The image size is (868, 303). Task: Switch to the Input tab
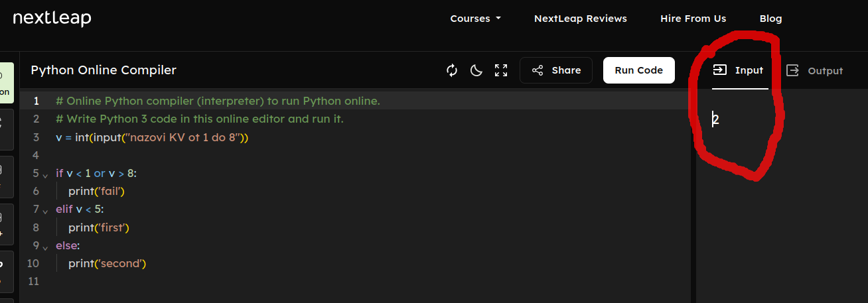pyautogui.click(x=739, y=70)
